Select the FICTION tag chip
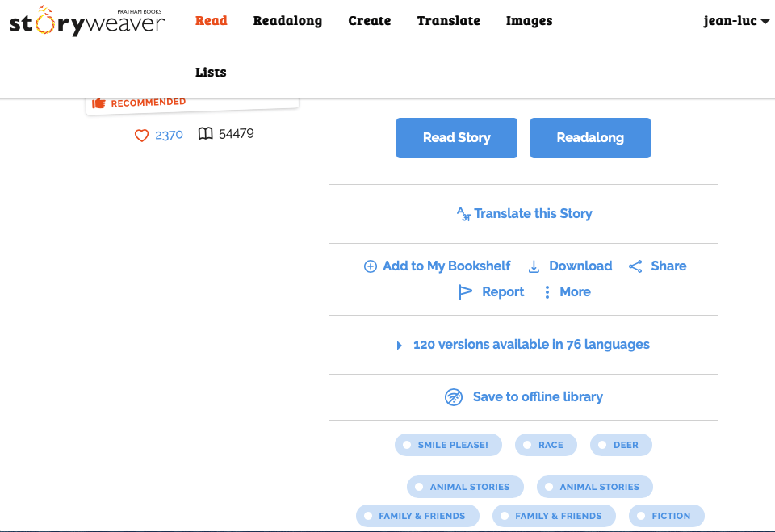Image resolution: width=775 pixels, height=532 pixels. (666, 516)
